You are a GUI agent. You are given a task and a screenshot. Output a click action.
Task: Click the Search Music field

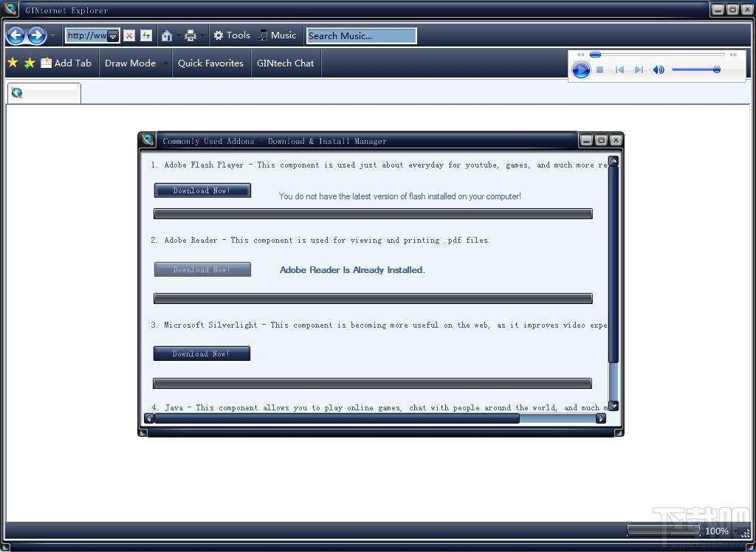pos(362,35)
